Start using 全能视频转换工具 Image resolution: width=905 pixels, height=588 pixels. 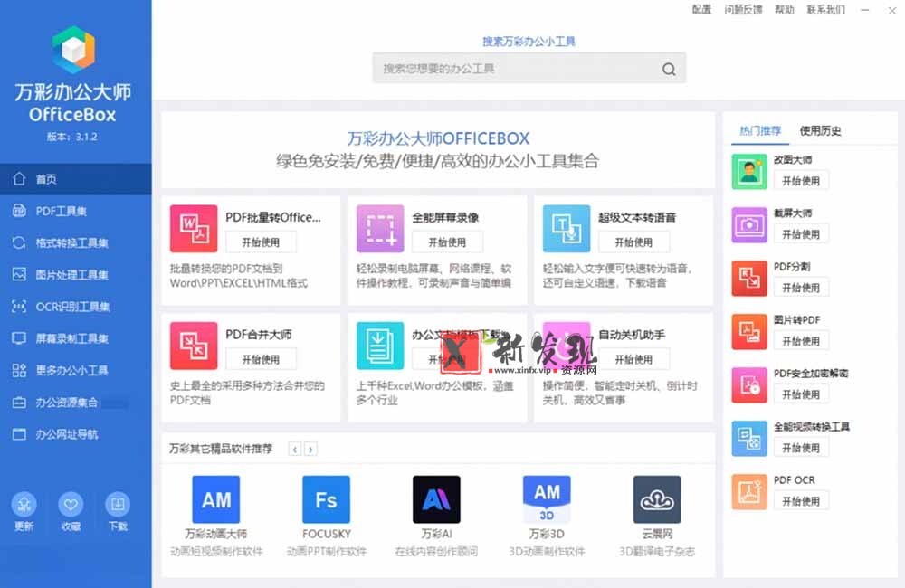[801, 447]
